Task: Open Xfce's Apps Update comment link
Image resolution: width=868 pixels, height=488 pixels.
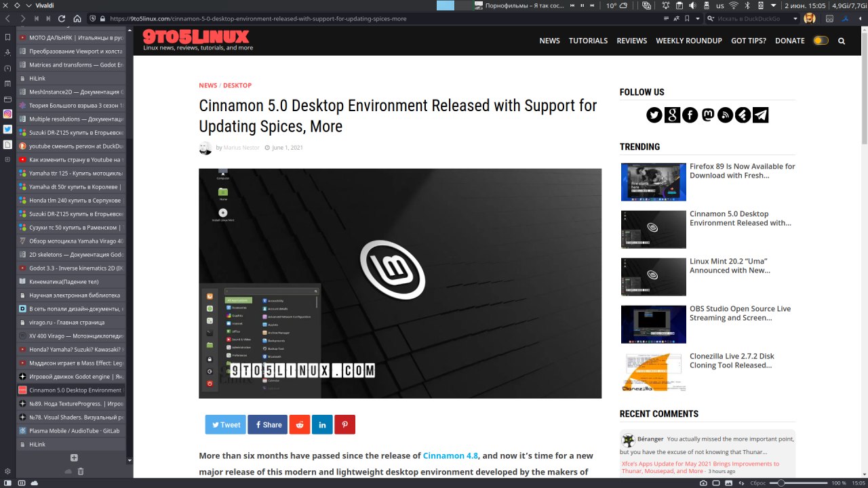Action: coord(701,467)
